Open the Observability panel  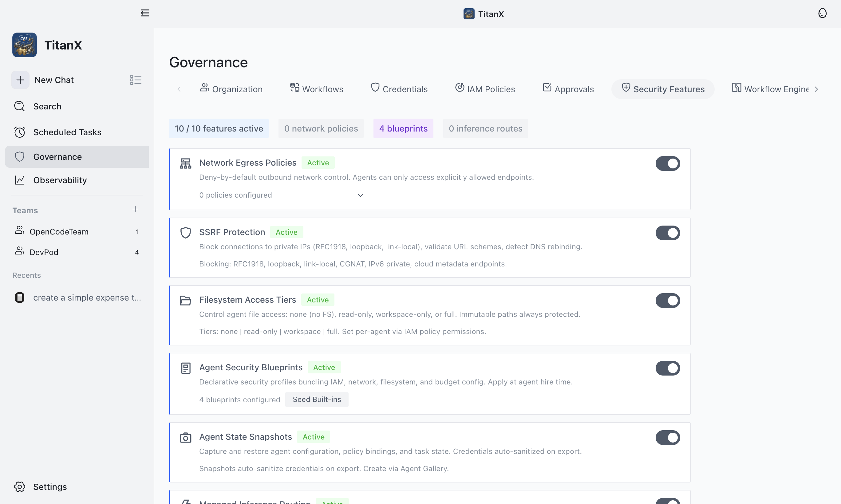tap(60, 180)
